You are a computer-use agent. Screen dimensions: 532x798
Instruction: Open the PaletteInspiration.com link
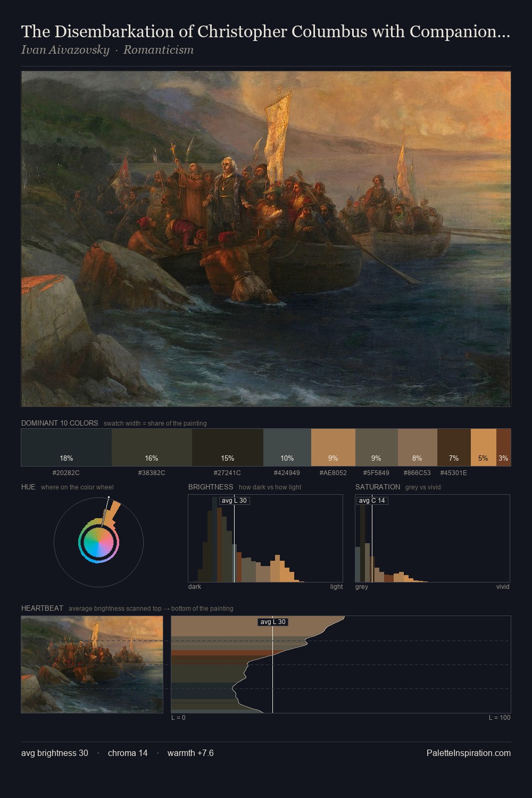[x=469, y=753]
